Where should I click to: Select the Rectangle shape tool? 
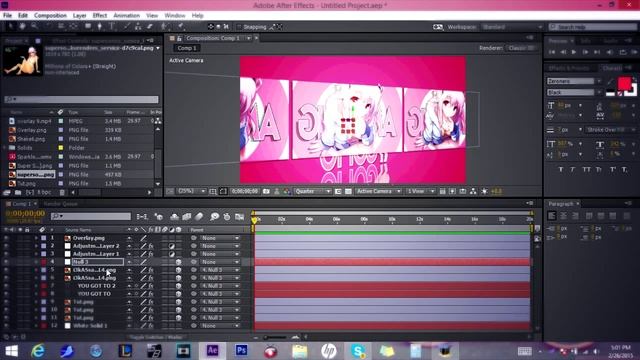point(88,27)
